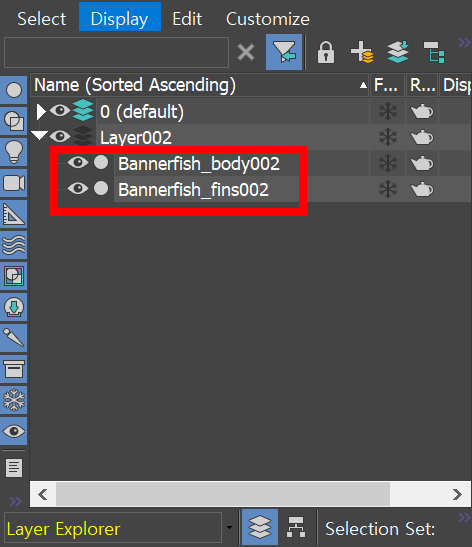This screenshot has width=472, height=547.
Task: Hide the 0 (default) layer eye
Action: click(60, 111)
